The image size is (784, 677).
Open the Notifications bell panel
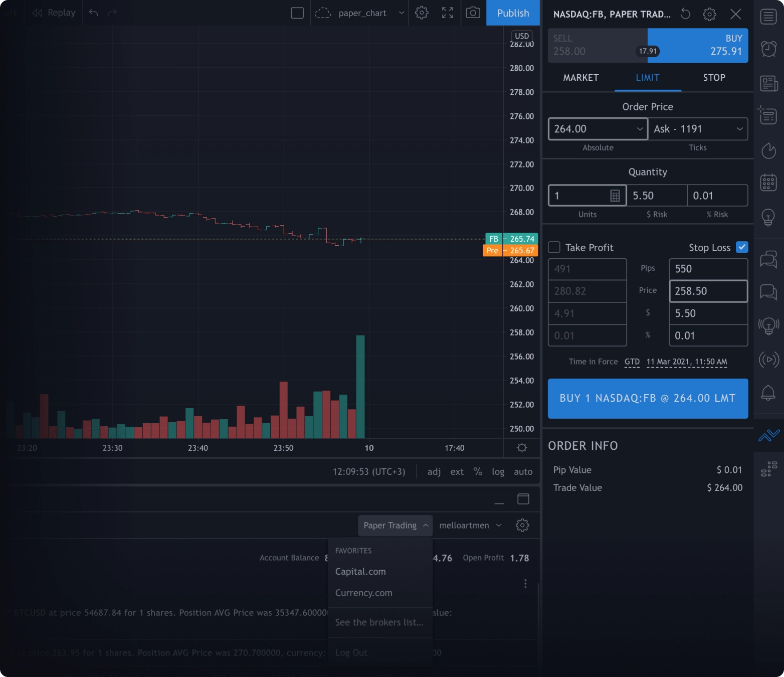pyautogui.click(x=768, y=392)
